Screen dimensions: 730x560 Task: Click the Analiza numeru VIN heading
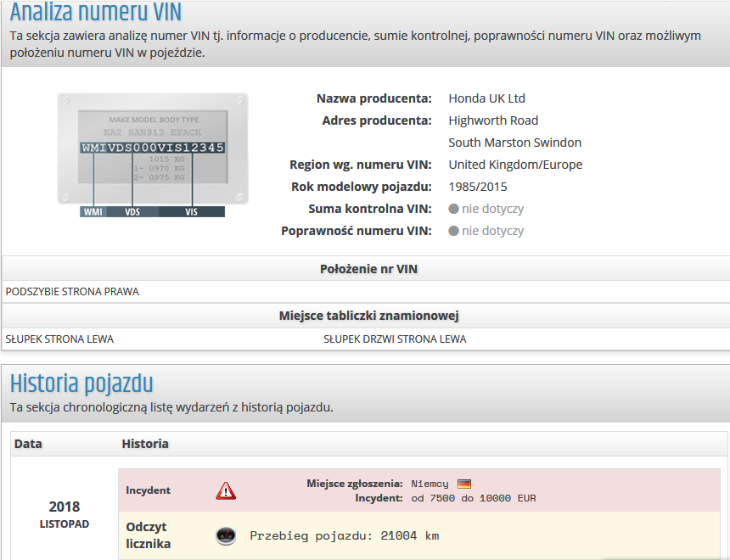click(95, 13)
